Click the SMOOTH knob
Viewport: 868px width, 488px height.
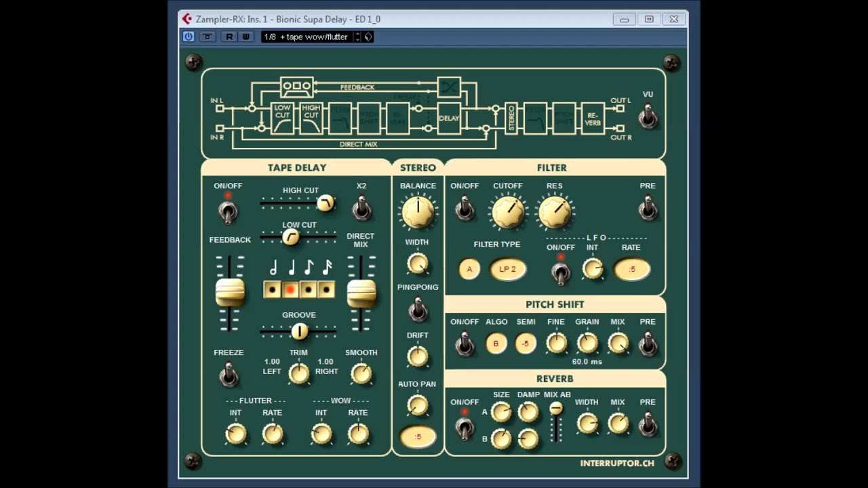(x=361, y=373)
